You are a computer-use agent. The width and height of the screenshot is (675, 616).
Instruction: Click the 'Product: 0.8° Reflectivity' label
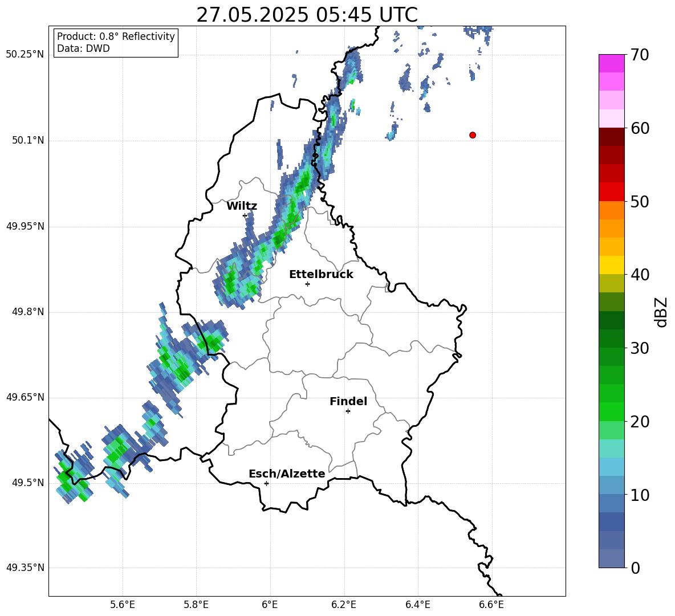(x=116, y=36)
